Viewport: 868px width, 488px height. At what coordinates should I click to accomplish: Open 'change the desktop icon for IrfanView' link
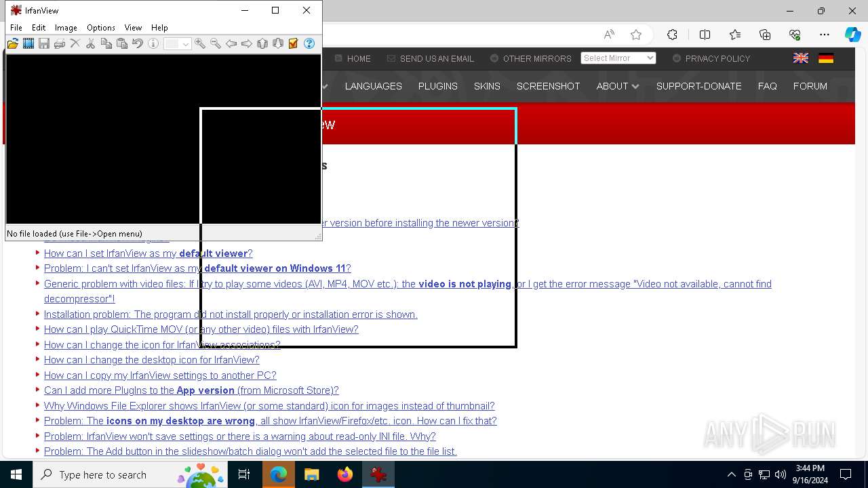(x=152, y=360)
